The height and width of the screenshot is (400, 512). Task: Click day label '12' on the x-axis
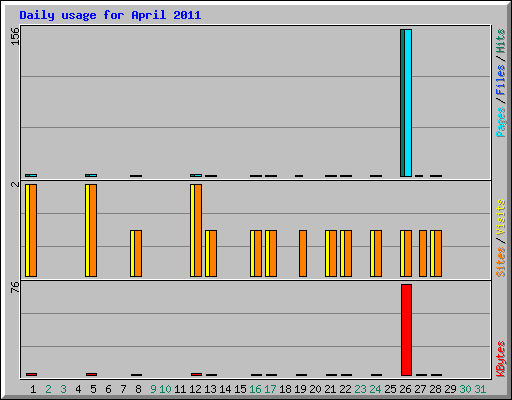(x=195, y=389)
